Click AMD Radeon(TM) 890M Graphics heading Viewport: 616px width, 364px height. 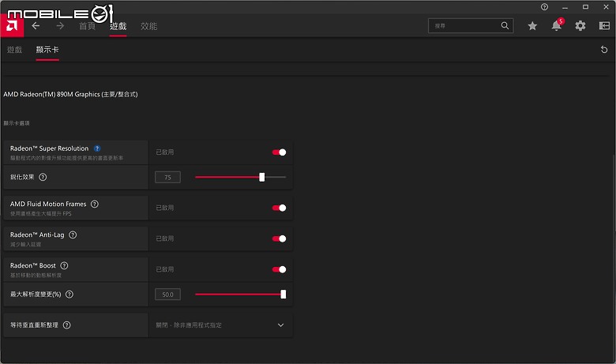(x=70, y=94)
